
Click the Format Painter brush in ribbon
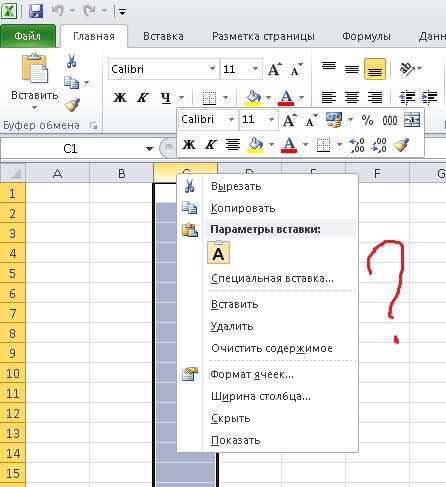[x=72, y=105]
